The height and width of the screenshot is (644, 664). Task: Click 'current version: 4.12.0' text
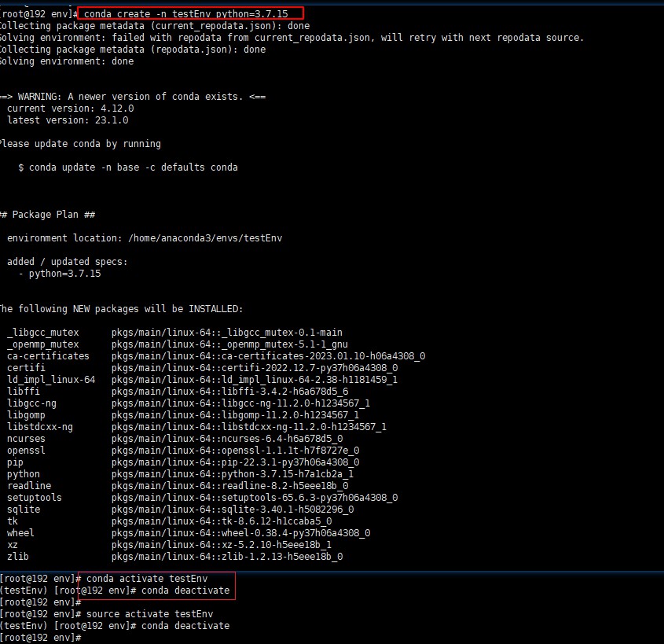point(70,109)
